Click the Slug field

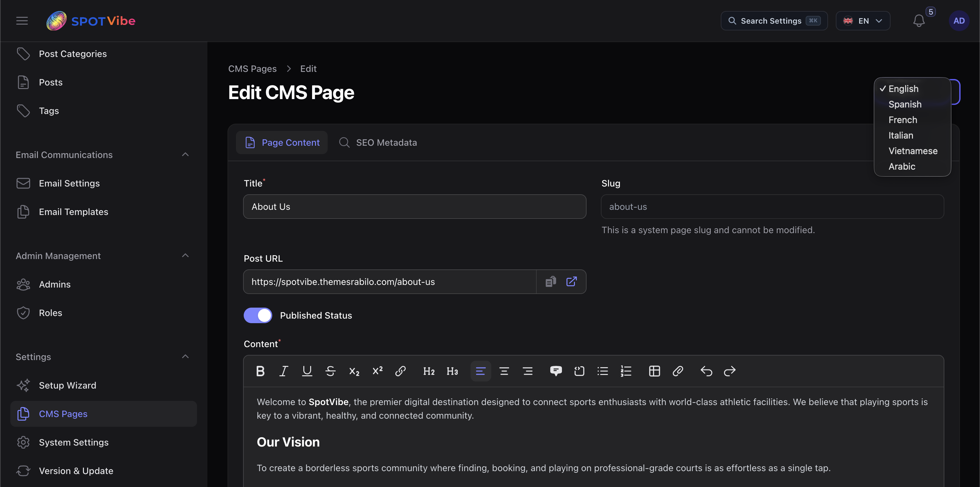coord(772,207)
